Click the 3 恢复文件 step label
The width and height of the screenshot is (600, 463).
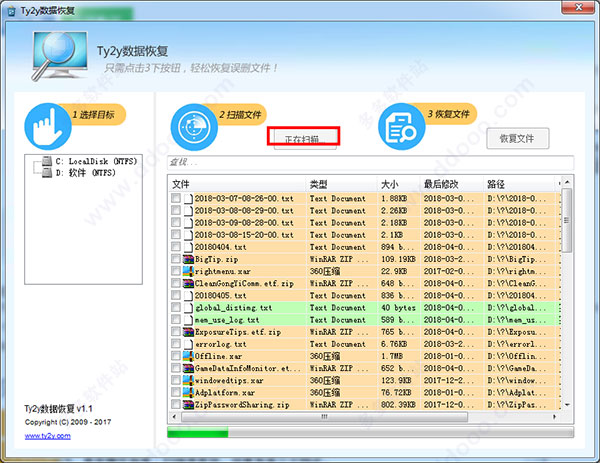click(x=448, y=114)
